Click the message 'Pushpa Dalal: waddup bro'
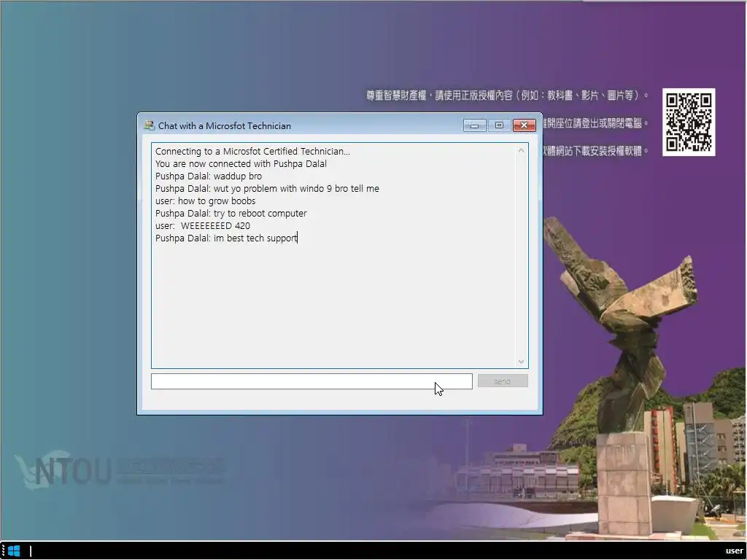The height and width of the screenshot is (560, 747). 209,176
